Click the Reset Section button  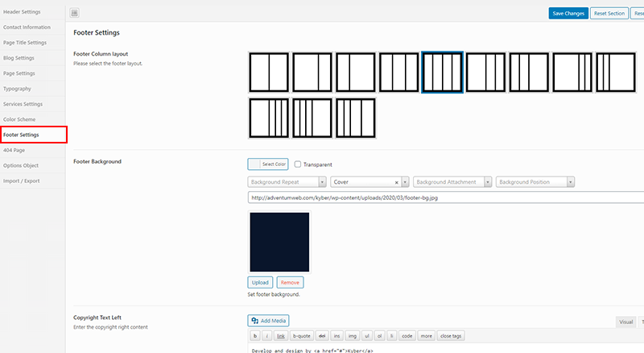tap(609, 13)
